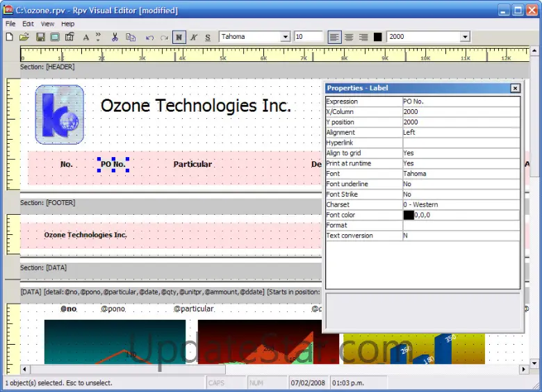The width and height of the screenshot is (542, 392).
Task: Open the 2000 position dropdown
Action: 465,37
